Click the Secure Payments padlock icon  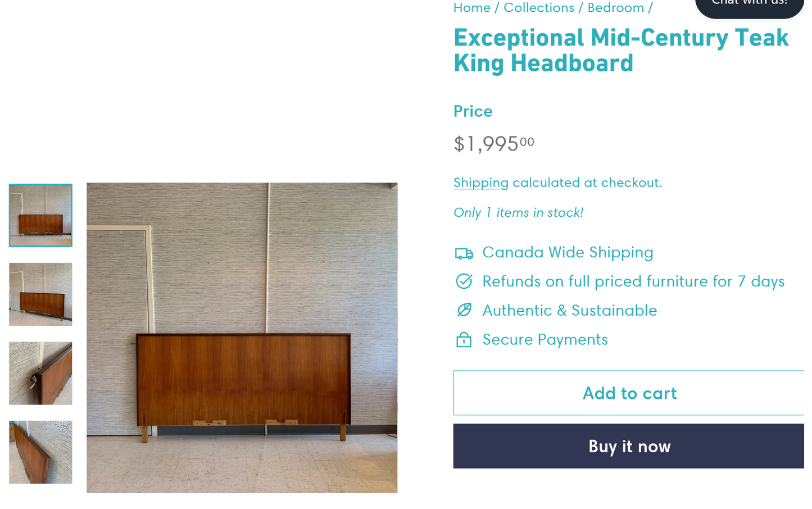[x=464, y=339]
